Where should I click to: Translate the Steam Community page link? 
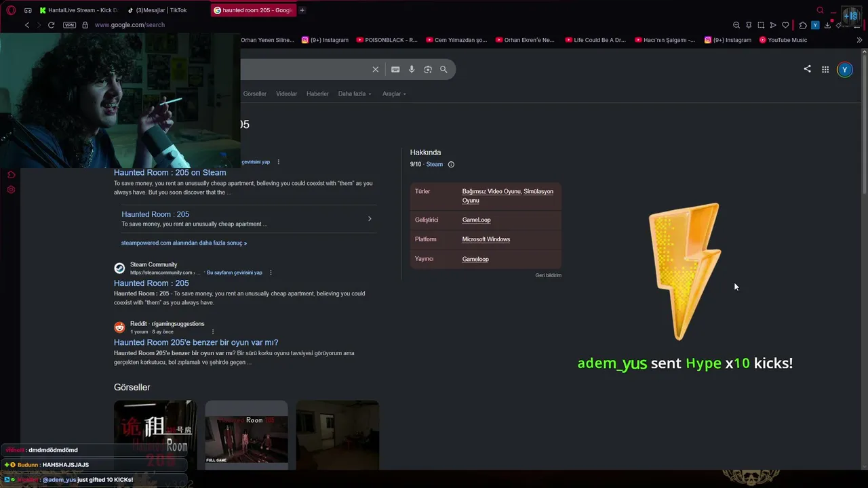point(235,272)
